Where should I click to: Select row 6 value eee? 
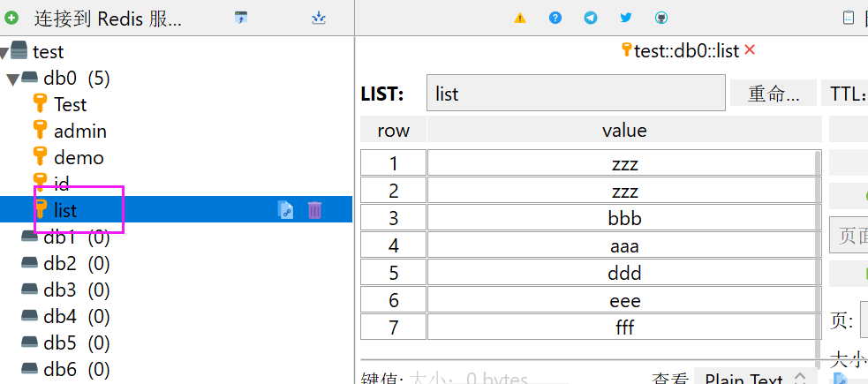click(x=624, y=300)
